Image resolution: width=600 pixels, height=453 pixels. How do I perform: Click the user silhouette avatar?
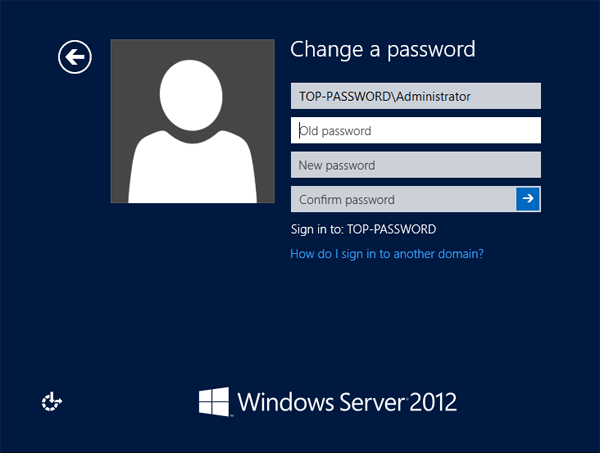[192, 121]
